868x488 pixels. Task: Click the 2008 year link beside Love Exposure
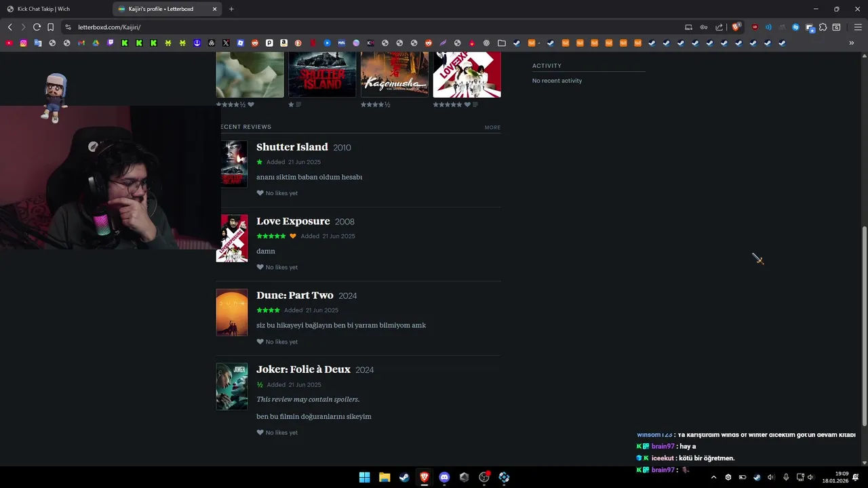pos(344,222)
